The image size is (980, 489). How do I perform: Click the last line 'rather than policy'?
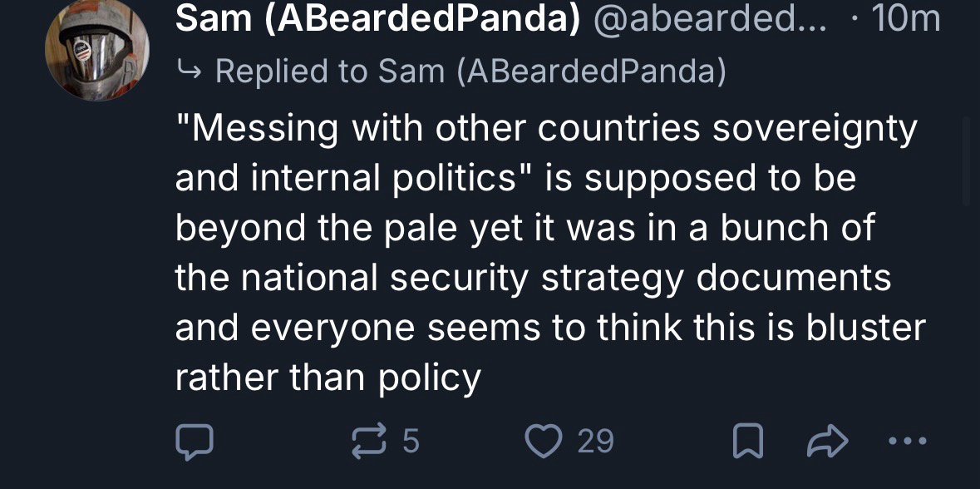[328, 378]
